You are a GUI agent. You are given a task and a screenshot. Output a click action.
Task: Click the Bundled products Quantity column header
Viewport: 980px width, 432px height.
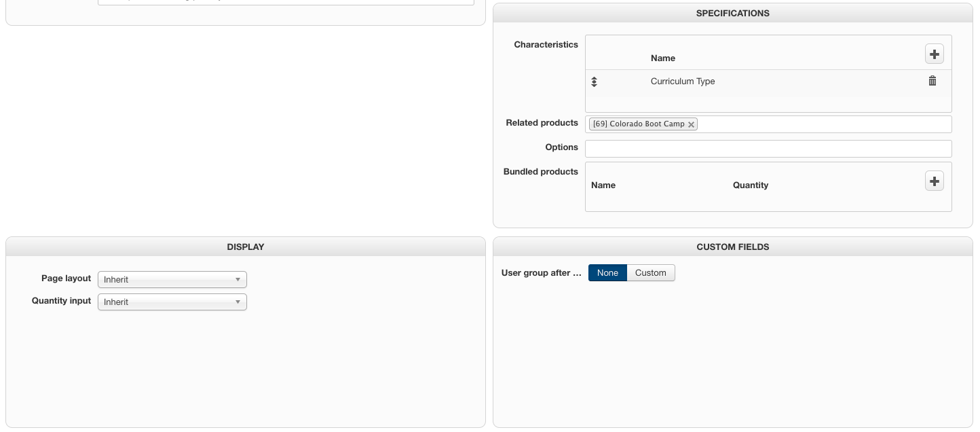click(750, 185)
